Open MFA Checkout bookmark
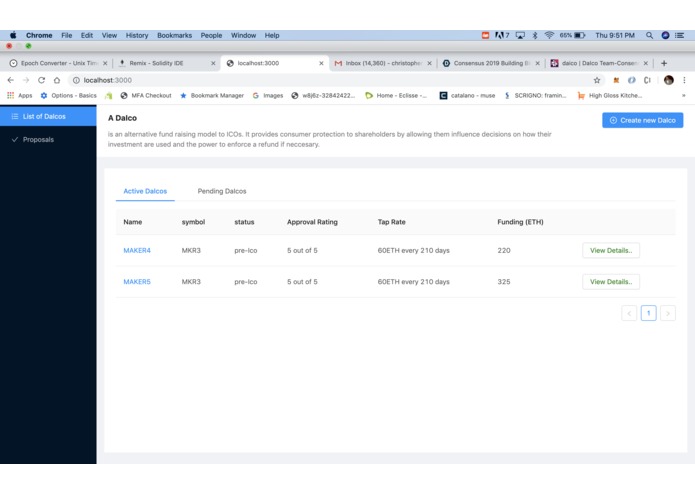The height and width of the screenshot is (494, 695). (x=146, y=95)
